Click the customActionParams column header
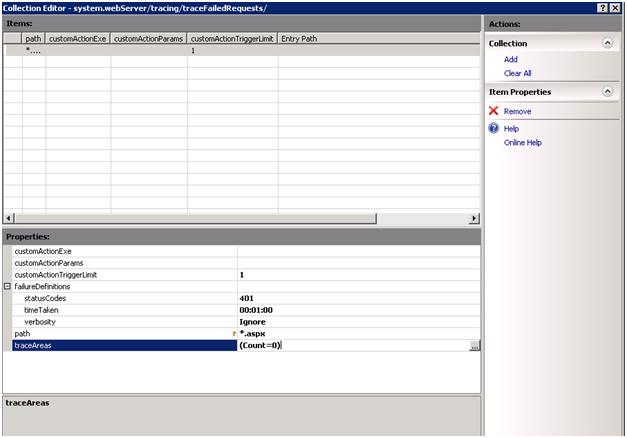 [148, 38]
